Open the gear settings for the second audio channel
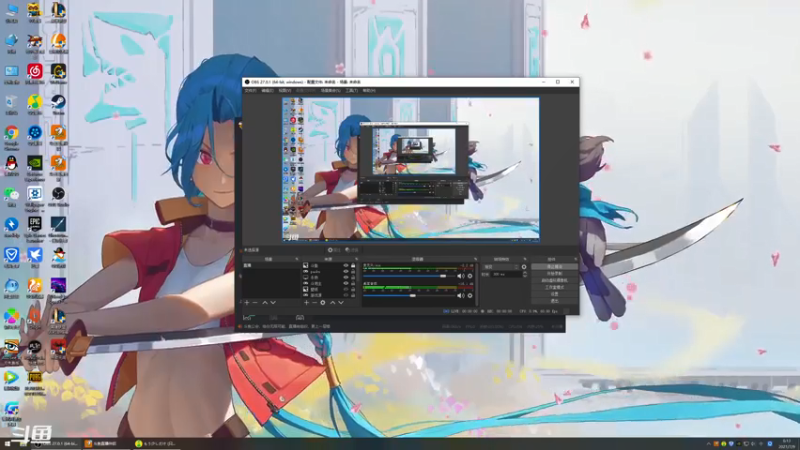Screen dimensions: 800x450 tap(470, 295)
